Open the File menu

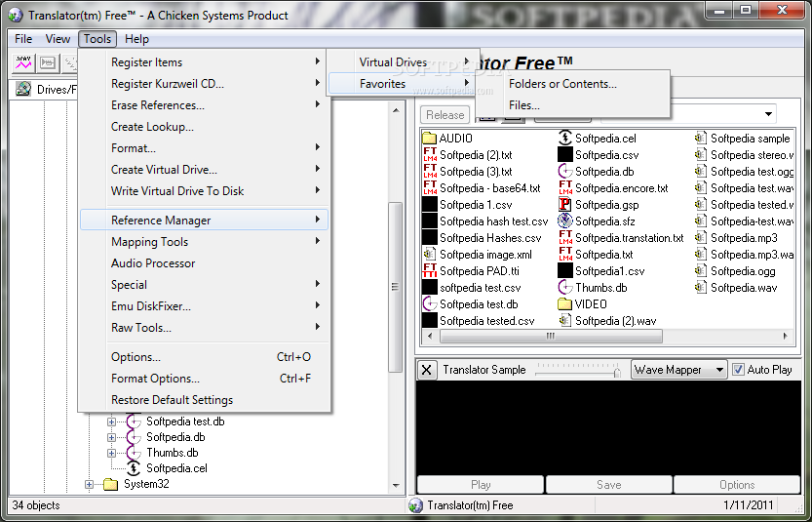tap(23, 39)
